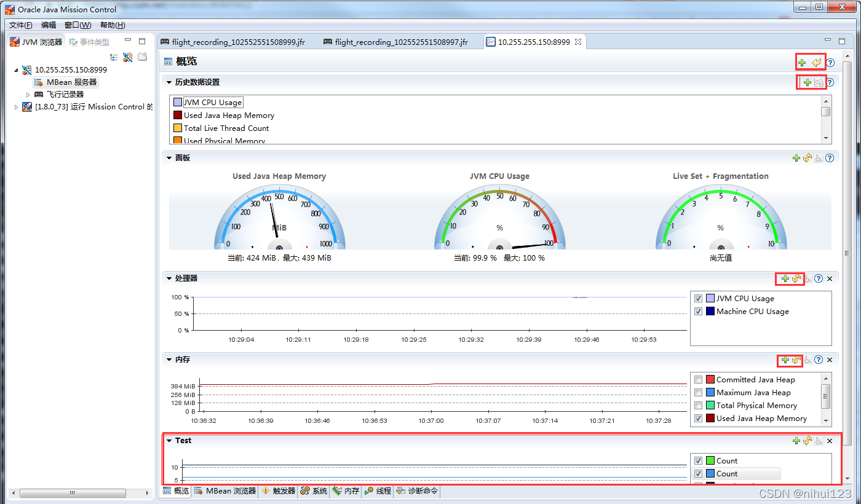Click the yellow arrows icon in 内存 section
This screenshot has width=861, height=504.
click(796, 360)
